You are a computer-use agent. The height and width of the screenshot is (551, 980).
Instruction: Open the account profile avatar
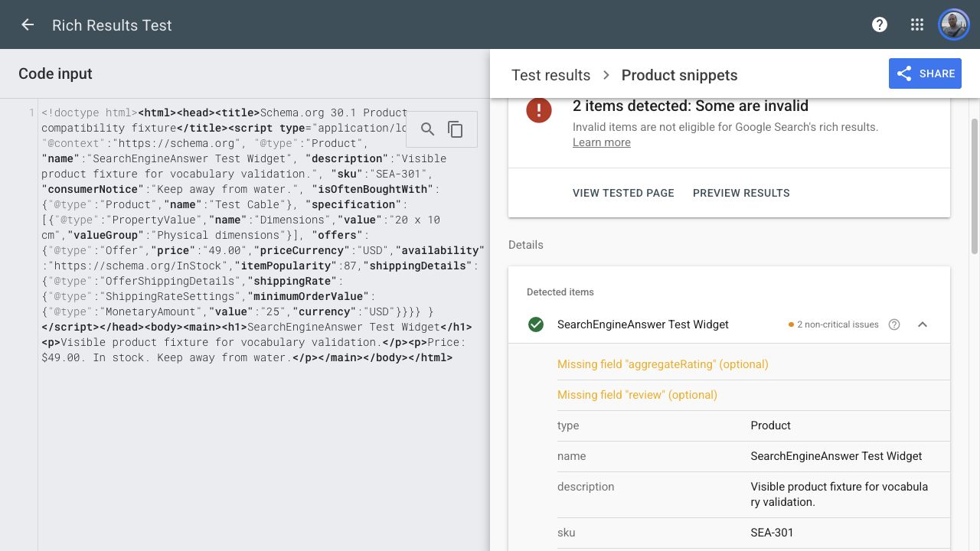tap(954, 24)
